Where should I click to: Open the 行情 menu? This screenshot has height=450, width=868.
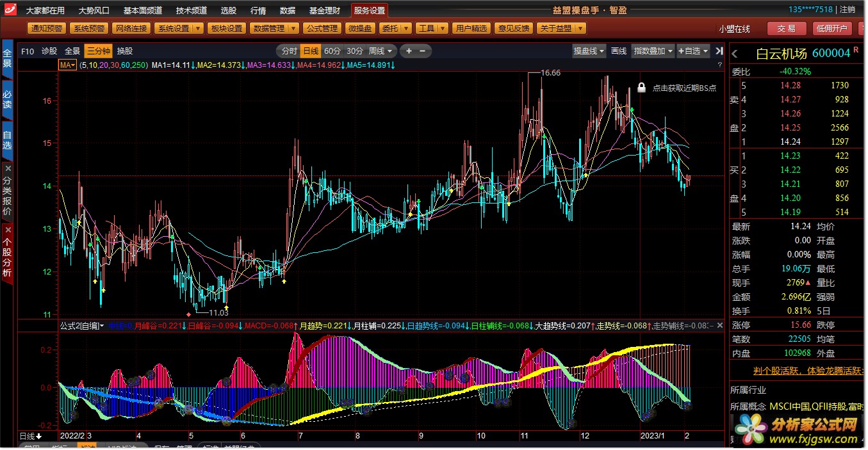(x=258, y=10)
